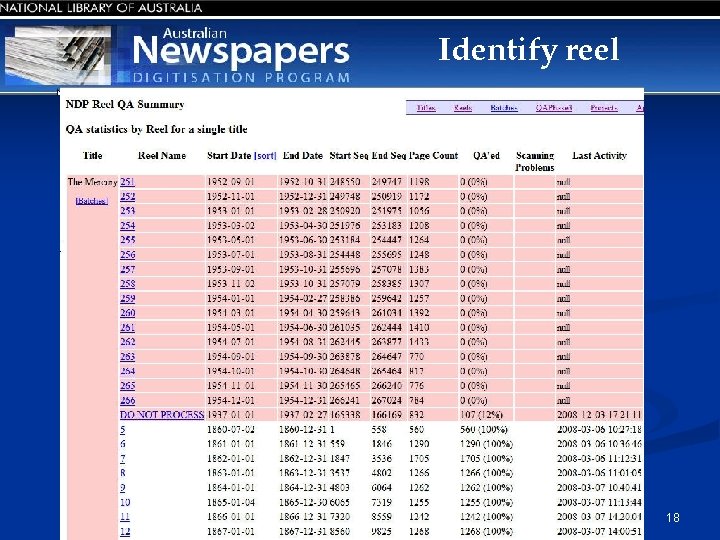
Task: Open reel 259 link
Action: tap(127, 298)
